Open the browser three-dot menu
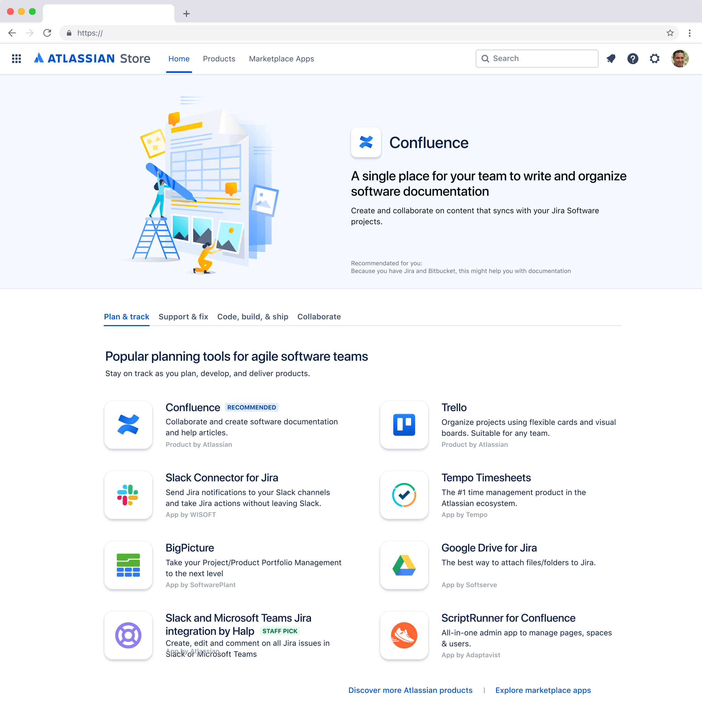The height and width of the screenshot is (728, 702). [689, 33]
